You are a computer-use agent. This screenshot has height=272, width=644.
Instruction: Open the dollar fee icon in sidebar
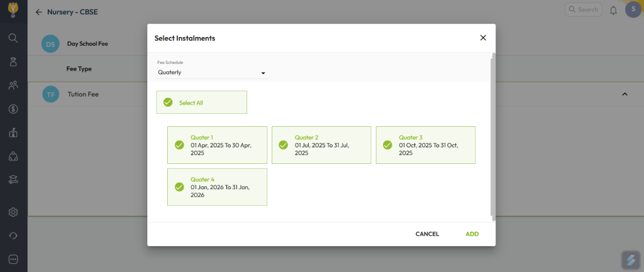pos(13,109)
